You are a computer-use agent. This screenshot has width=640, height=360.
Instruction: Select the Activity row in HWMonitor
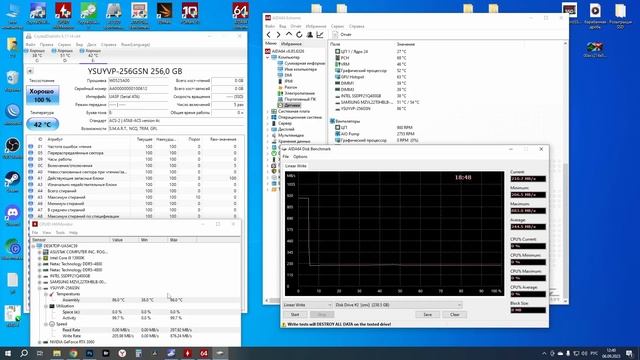tap(136, 318)
